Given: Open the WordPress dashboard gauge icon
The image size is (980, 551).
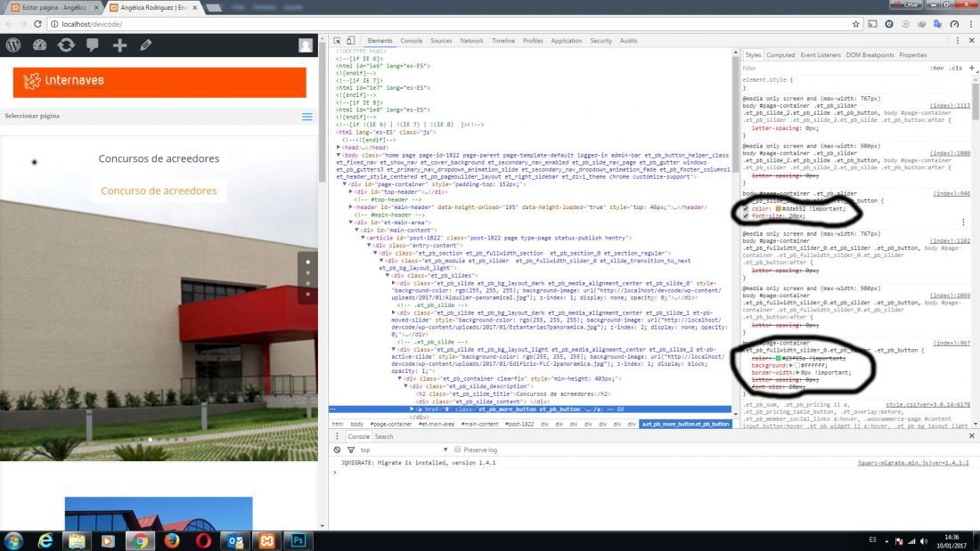Looking at the screenshot, I should 39,45.
